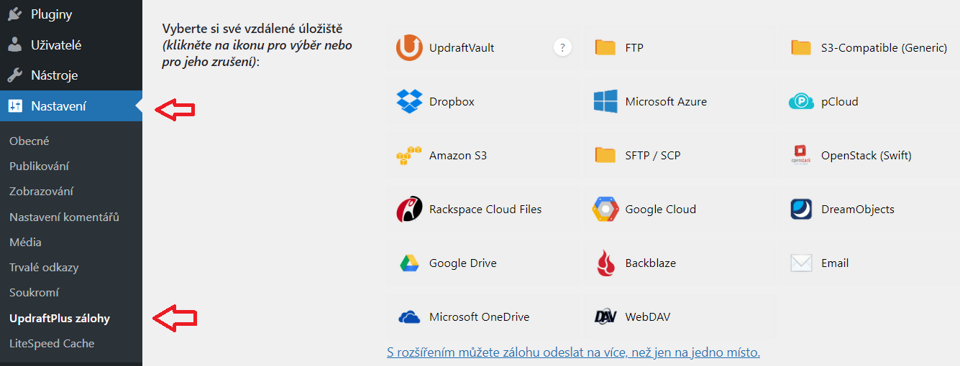Select the pCloud storage icon

click(x=801, y=102)
